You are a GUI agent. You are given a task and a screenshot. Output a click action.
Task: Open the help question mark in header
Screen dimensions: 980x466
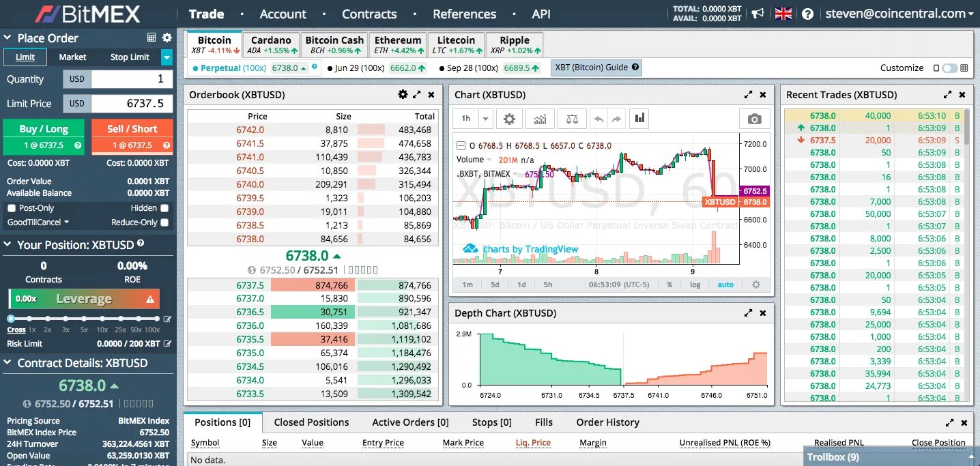tap(808, 14)
